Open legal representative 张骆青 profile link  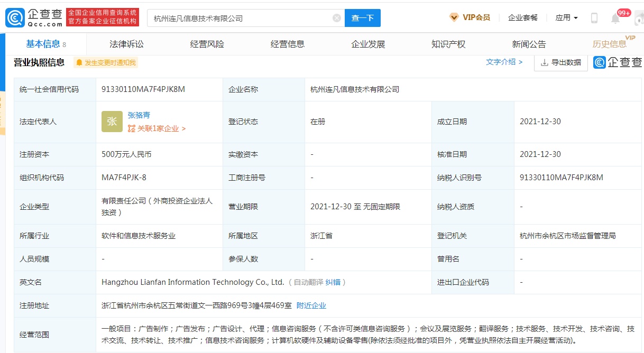click(139, 115)
